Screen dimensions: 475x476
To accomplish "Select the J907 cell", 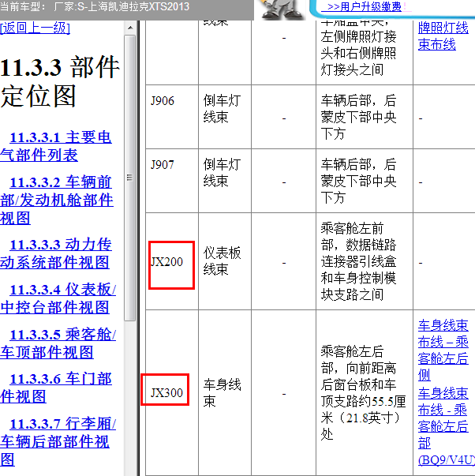I will 172,181.
